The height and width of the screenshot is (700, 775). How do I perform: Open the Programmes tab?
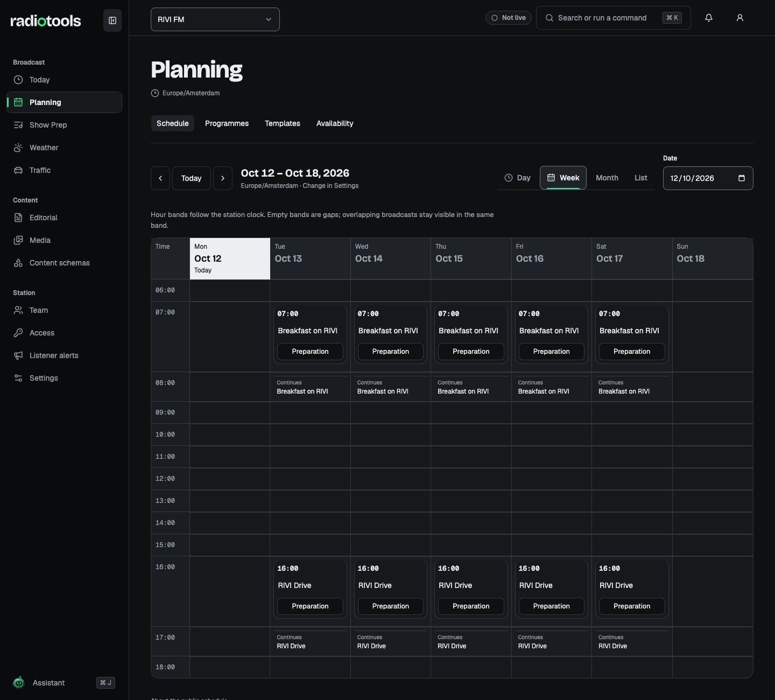(x=227, y=123)
